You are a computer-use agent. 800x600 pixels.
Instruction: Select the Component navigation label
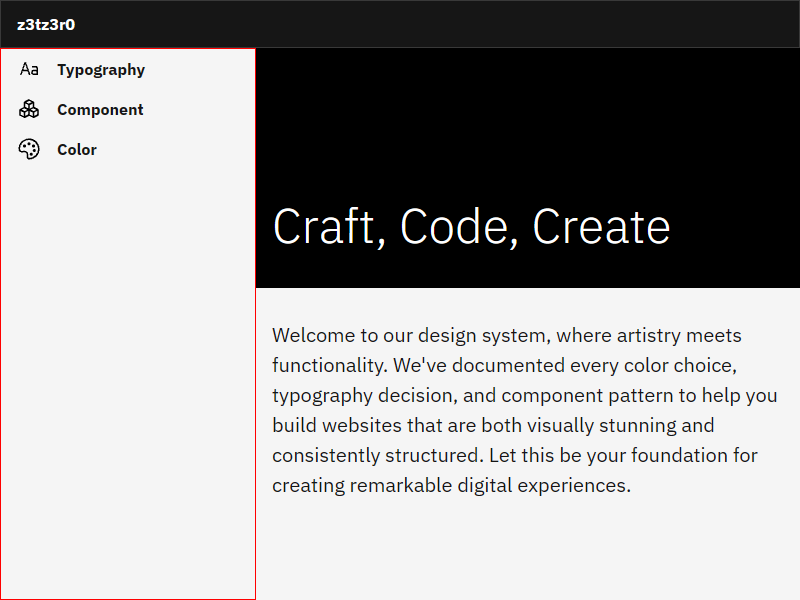(100, 110)
